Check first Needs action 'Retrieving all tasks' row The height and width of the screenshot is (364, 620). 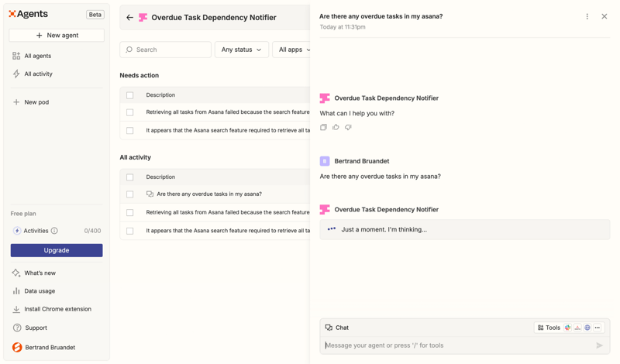click(x=129, y=112)
